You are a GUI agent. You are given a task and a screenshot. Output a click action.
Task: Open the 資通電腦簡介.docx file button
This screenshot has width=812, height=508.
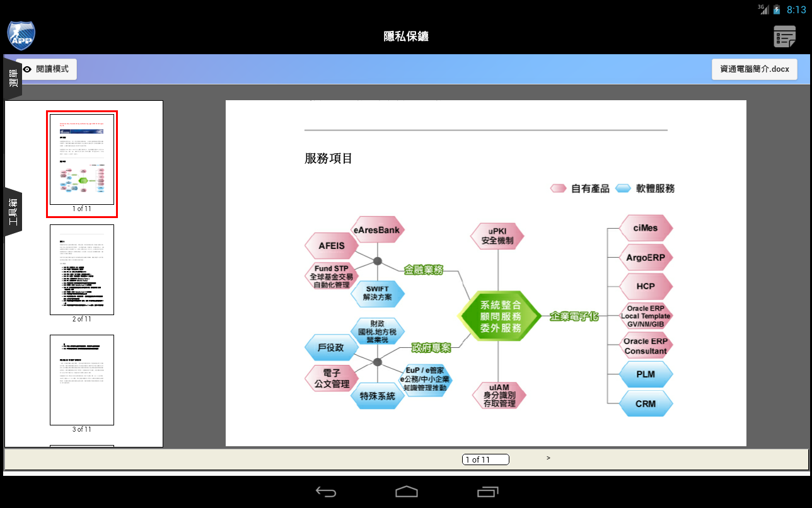(755, 69)
